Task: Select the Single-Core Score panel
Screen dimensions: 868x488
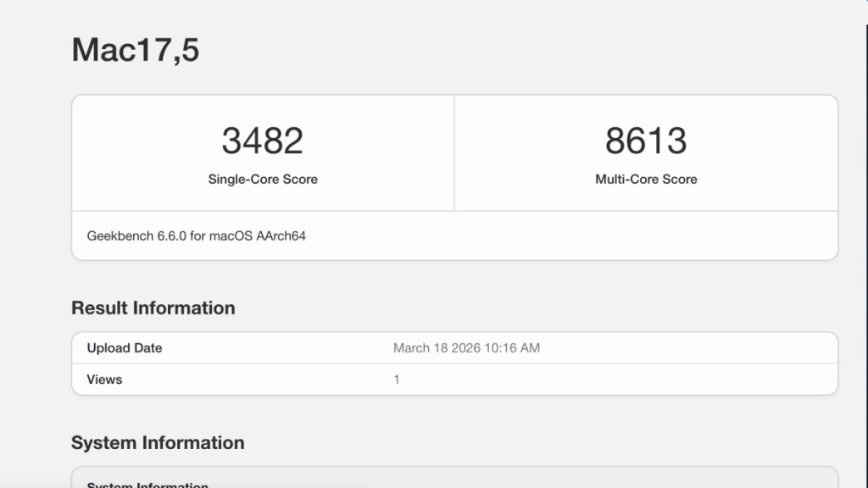Action: pyautogui.click(x=263, y=151)
